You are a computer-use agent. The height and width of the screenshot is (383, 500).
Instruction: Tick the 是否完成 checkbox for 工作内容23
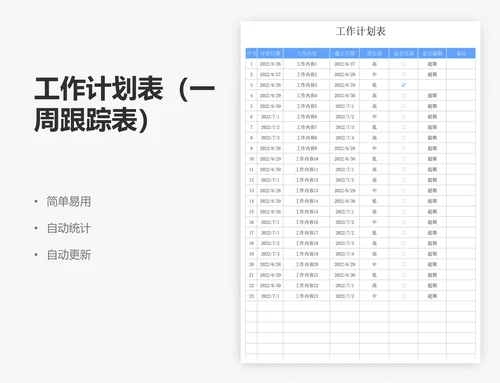pos(403,296)
